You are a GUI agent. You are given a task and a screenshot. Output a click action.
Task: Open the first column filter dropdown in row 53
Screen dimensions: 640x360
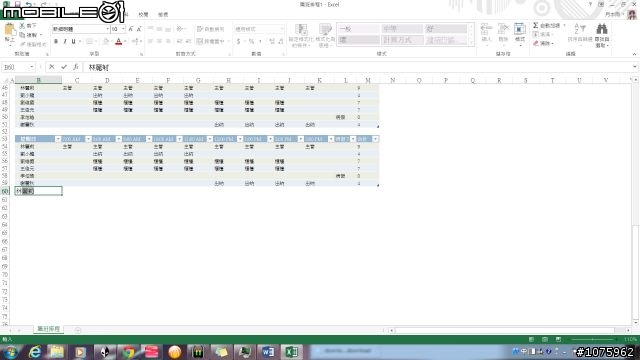point(58,139)
